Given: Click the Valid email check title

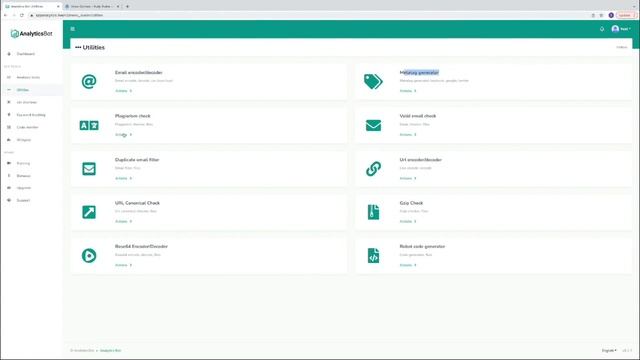Looking at the screenshot, I should [418, 116].
